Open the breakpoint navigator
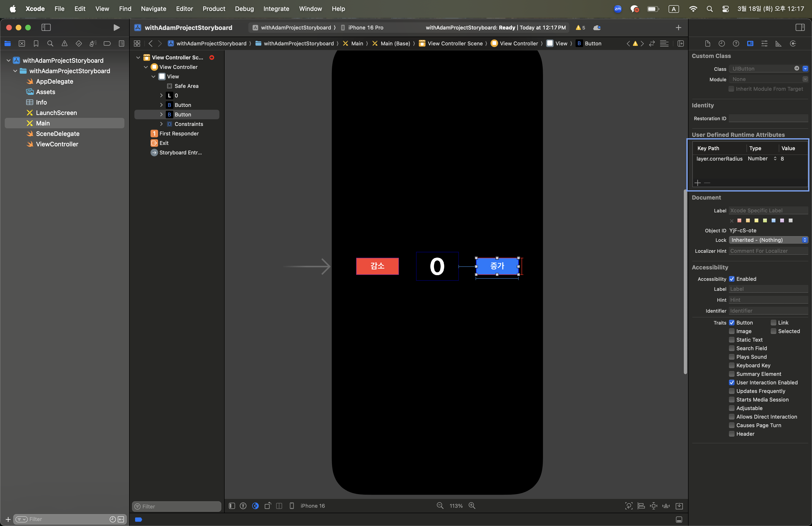The height and width of the screenshot is (526, 812). point(107,43)
